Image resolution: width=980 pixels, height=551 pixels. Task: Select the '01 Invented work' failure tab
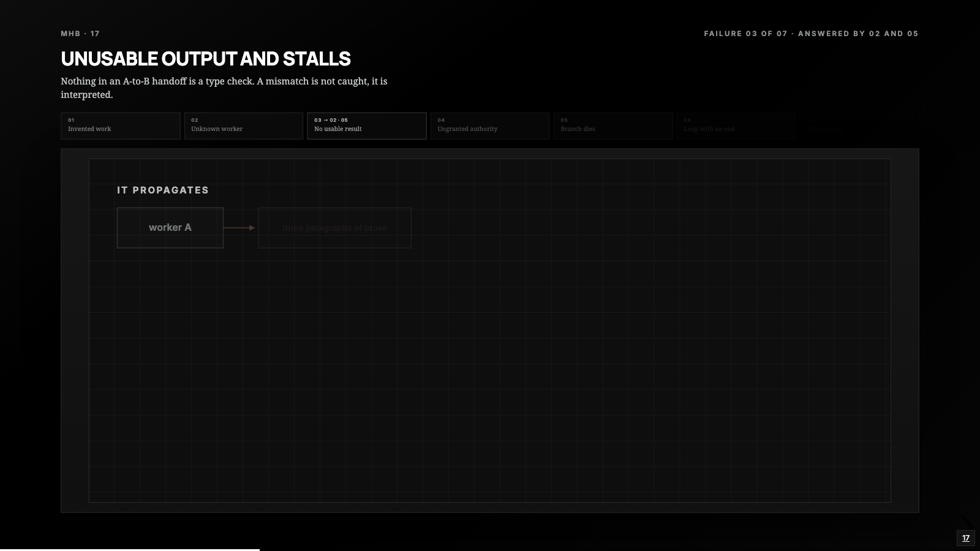121,126
